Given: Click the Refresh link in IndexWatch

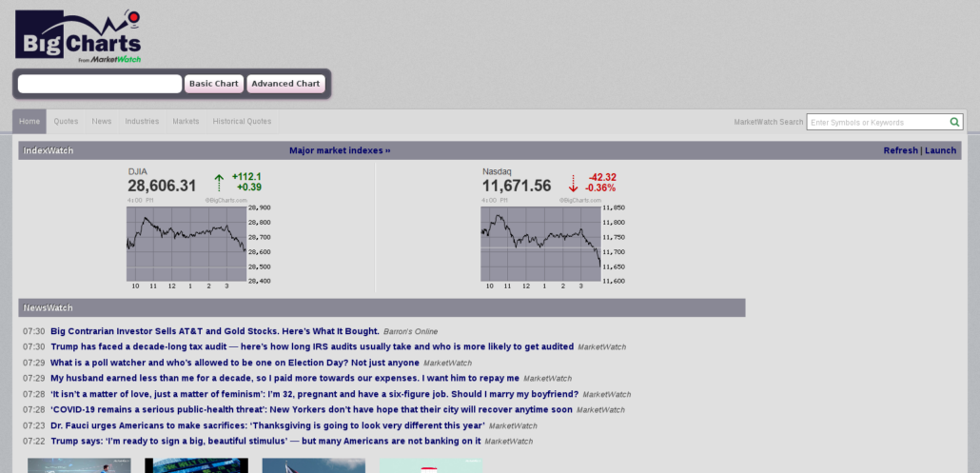Looking at the screenshot, I should click(900, 150).
